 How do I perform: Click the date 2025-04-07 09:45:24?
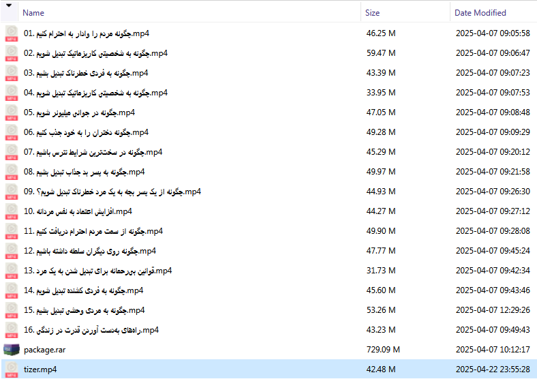pyautogui.click(x=493, y=251)
